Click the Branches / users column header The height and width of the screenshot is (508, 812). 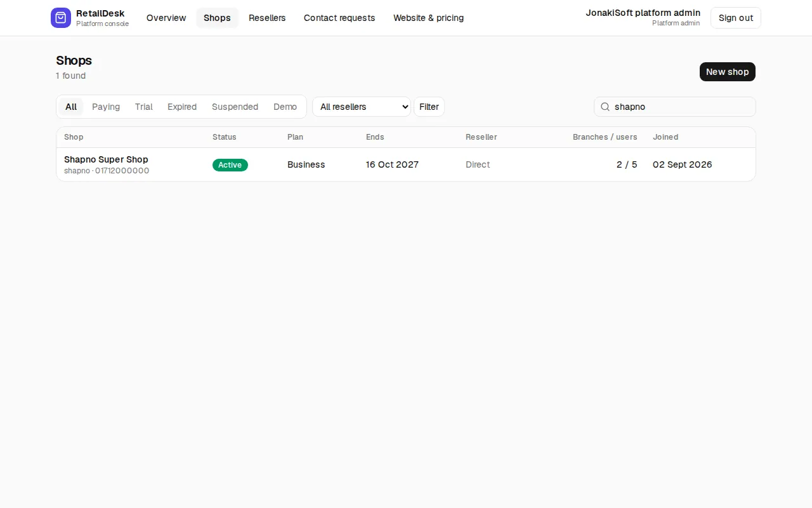click(605, 137)
